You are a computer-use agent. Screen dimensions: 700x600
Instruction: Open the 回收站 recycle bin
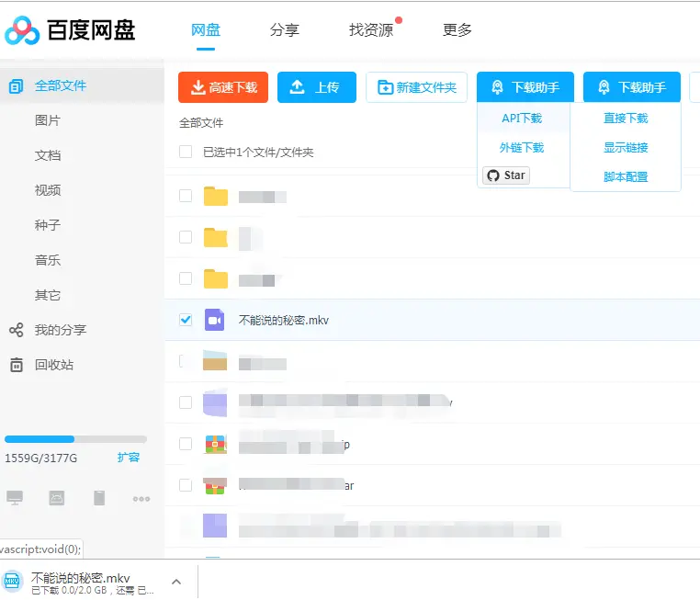(x=54, y=365)
